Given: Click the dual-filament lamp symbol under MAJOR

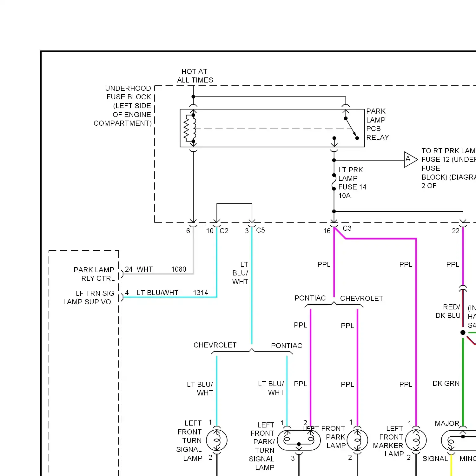Looking at the screenshot, I should (x=459, y=440).
